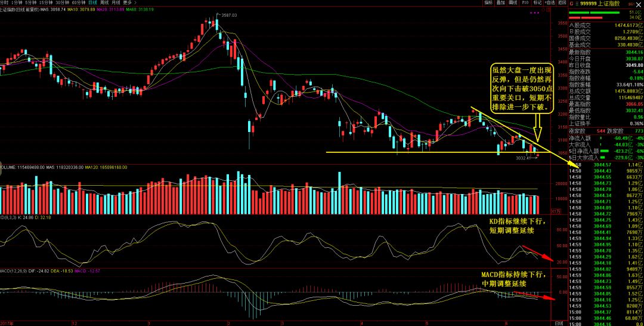Select the 日线 daily chart tab
The width and height of the screenshot is (644, 326).
(x=93, y=2)
